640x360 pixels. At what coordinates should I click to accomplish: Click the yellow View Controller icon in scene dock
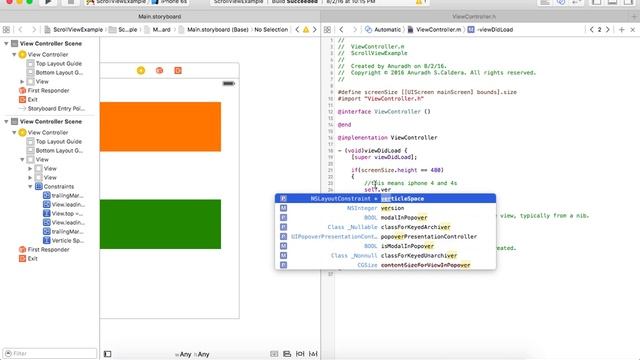click(x=141, y=71)
